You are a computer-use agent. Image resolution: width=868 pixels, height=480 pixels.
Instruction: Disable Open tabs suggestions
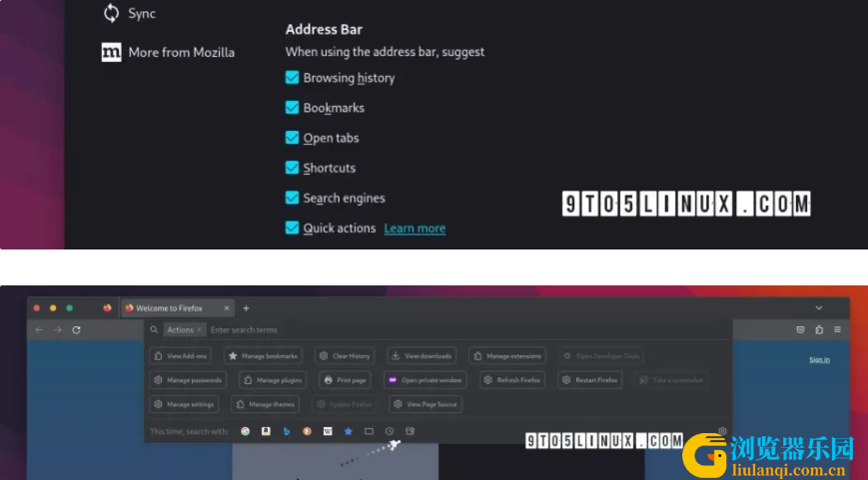coord(292,138)
